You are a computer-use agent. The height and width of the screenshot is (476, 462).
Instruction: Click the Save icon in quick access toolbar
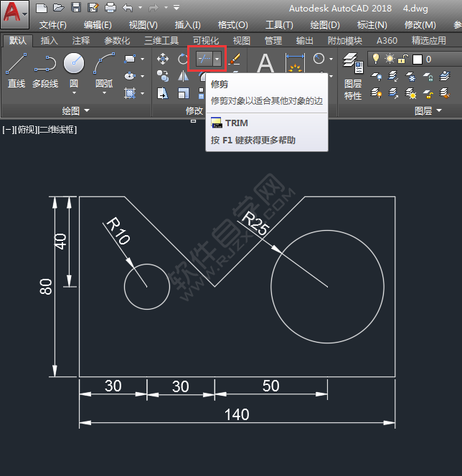tap(75, 8)
